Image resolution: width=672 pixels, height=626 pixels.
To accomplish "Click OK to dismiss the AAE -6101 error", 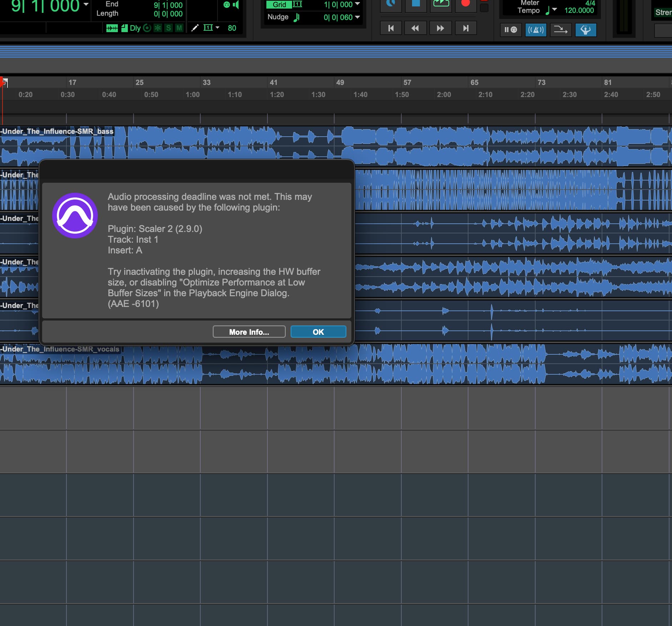I will pos(318,332).
